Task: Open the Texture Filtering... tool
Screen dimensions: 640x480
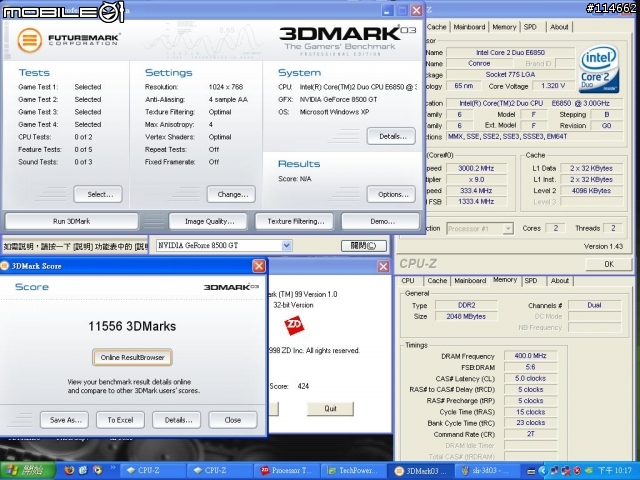Action: (295, 221)
